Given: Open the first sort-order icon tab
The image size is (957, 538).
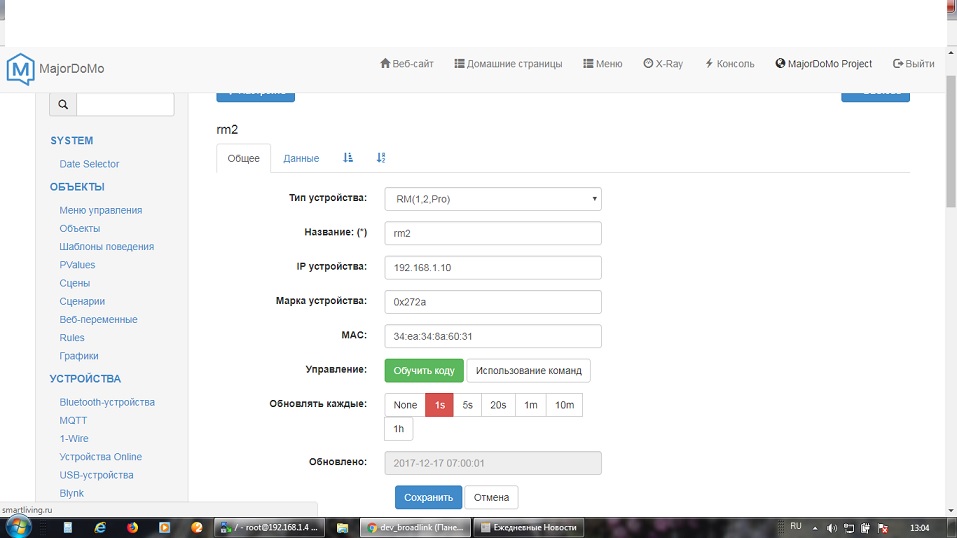Looking at the screenshot, I should point(348,158).
